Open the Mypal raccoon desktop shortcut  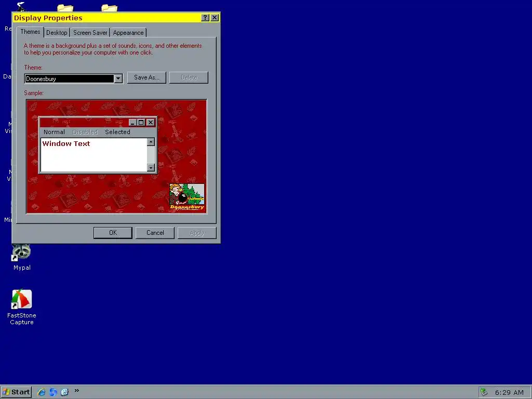click(x=22, y=257)
